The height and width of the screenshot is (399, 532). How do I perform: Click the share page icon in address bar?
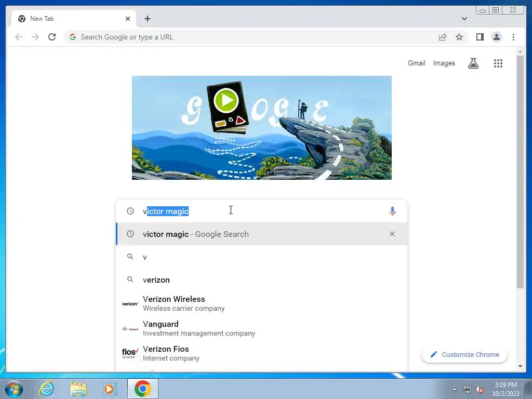tap(443, 37)
